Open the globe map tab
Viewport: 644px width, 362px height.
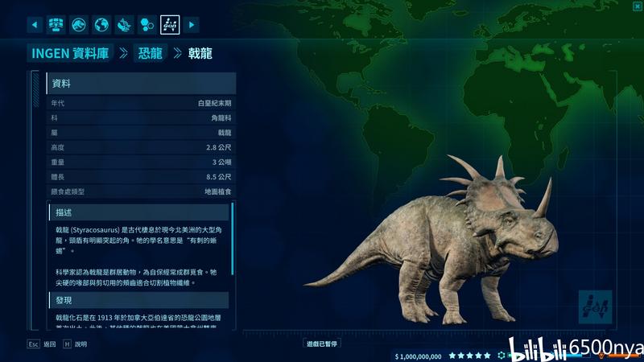(x=101, y=25)
